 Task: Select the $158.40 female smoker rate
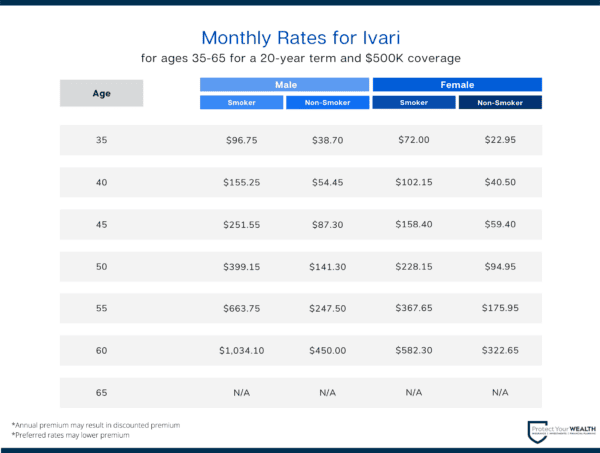[x=414, y=224]
